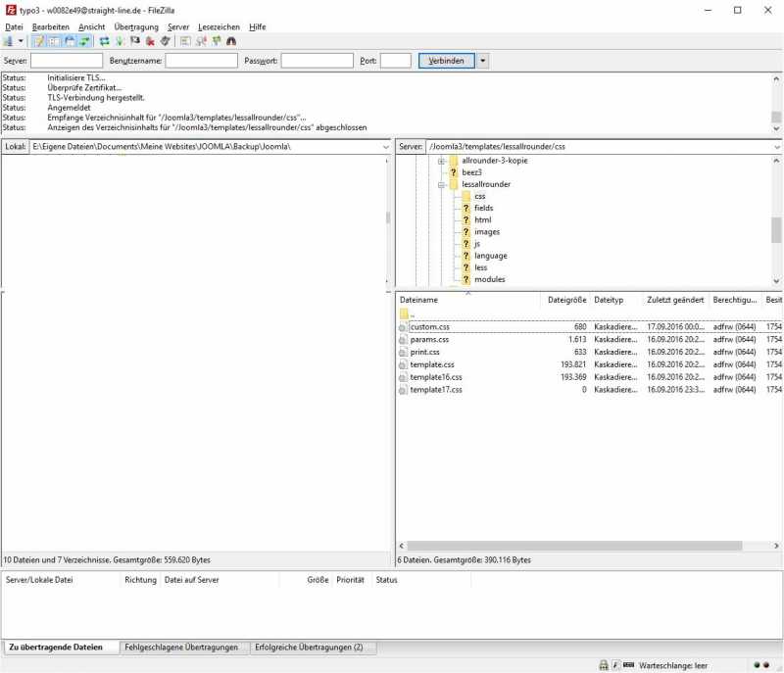Select the modules folder in tree
Screen dimensions: 784x673
[x=489, y=279]
